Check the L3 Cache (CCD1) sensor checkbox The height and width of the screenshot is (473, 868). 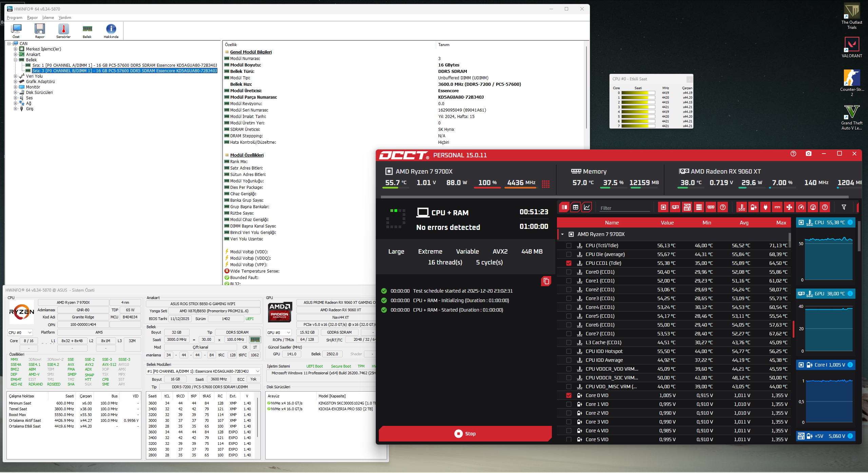coord(569,342)
